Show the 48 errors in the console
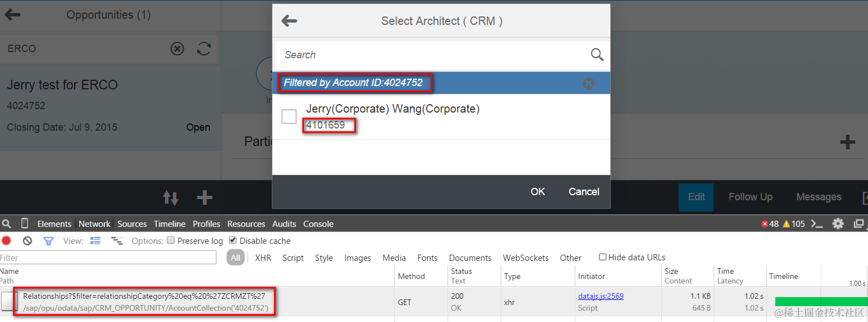 pyautogui.click(x=770, y=224)
